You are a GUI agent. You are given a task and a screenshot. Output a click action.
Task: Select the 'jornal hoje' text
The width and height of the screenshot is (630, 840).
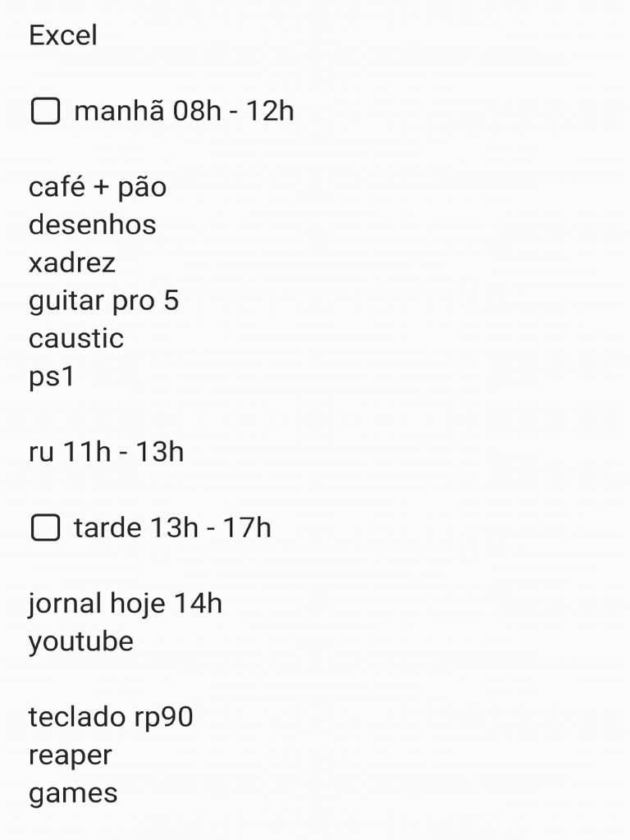pyautogui.click(x=97, y=605)
